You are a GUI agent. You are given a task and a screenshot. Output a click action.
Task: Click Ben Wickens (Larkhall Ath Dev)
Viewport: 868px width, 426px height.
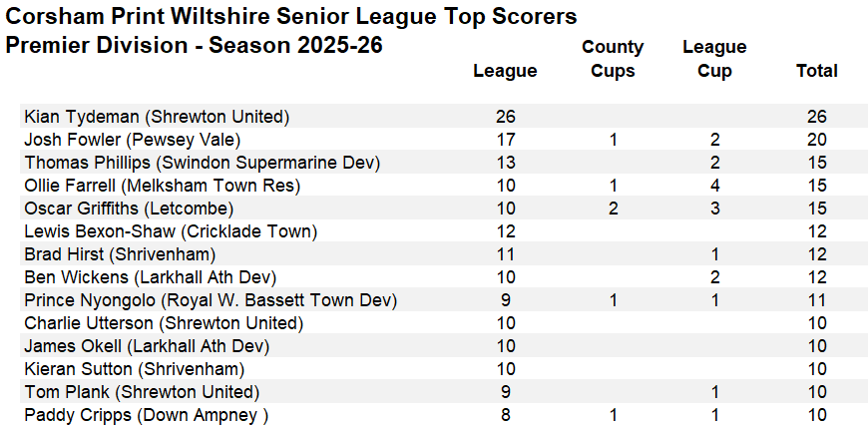point(150,277)
